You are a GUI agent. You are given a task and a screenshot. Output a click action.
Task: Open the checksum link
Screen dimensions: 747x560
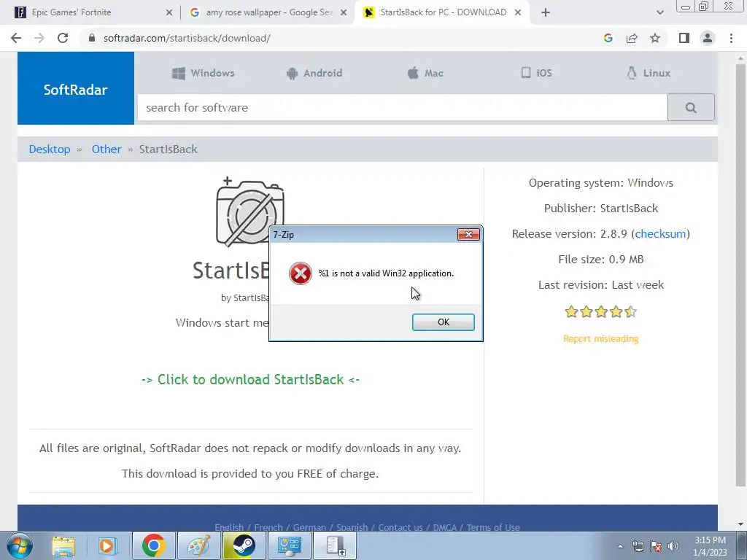[x=660, y=234]
